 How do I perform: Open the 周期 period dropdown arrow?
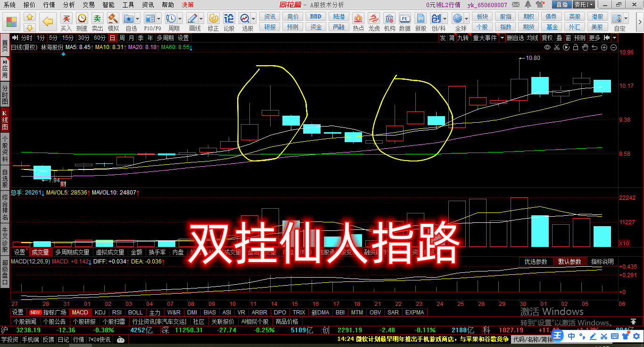(181, 19)
